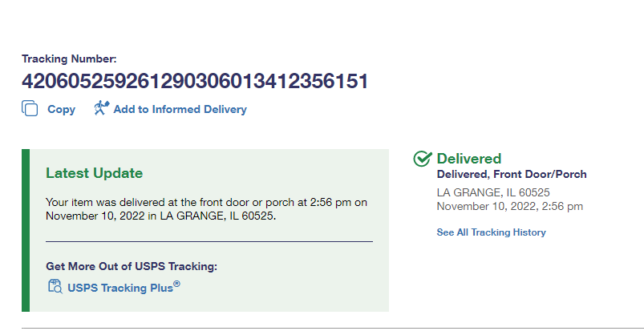Open Add to Informed Delivery link
The width and height of the screenshot is (644, 331).
pyautogui.click(x=180, y=109)
